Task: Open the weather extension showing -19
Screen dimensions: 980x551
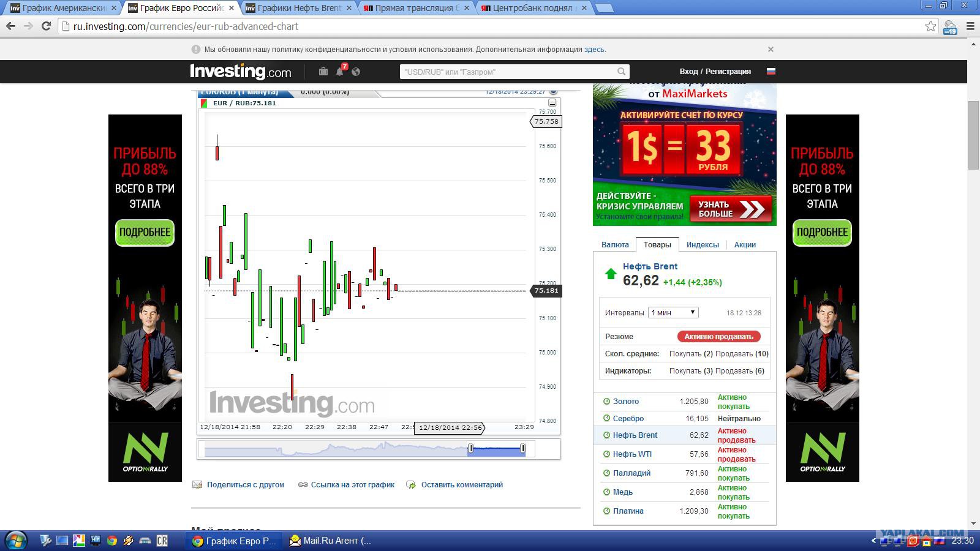Action: coord(950,27)
